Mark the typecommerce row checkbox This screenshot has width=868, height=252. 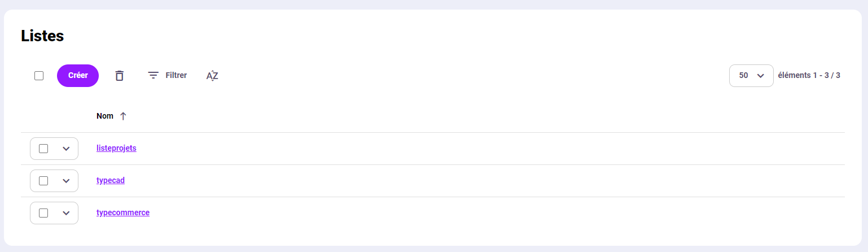pyautogui.click(x=43, y=213)
